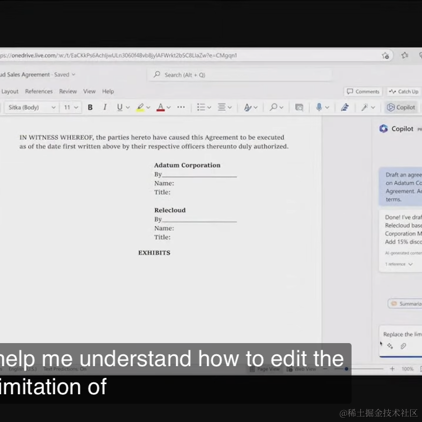The height and width of the screenshot is (422, 422).
Task: Apply yellow text highlight color
Action: click(x=140, y=107)
